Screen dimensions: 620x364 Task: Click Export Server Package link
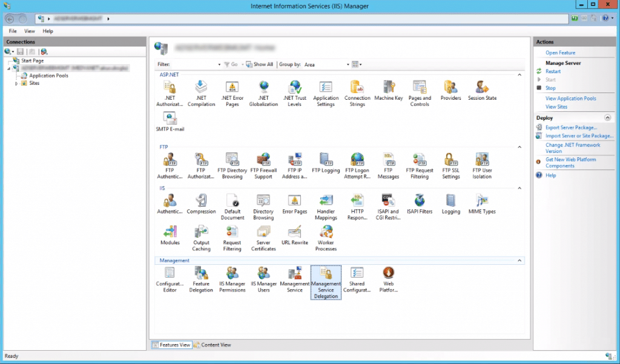571,128
